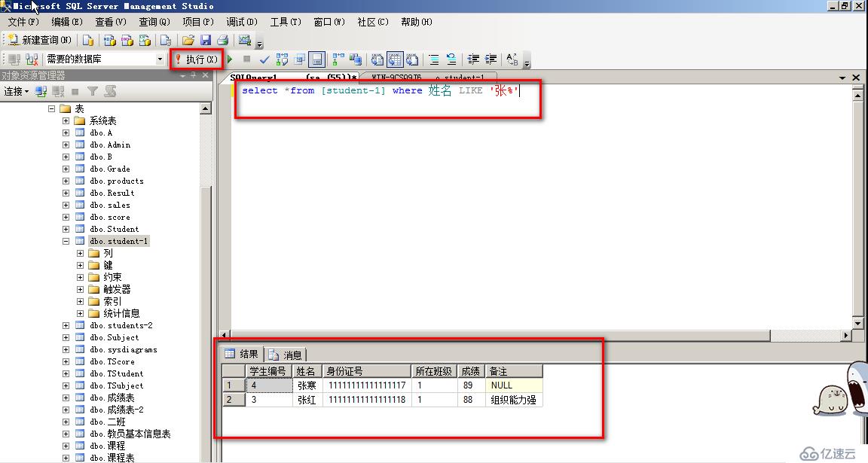
Task: Click the query editor scroll down arrow
Action: pyautogui.click(x=858, y=323)
